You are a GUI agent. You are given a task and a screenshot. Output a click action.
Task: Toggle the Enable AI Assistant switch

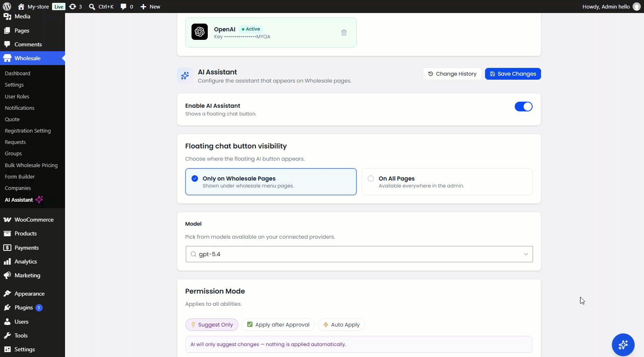pyautogui.click(x=524, y=107)
